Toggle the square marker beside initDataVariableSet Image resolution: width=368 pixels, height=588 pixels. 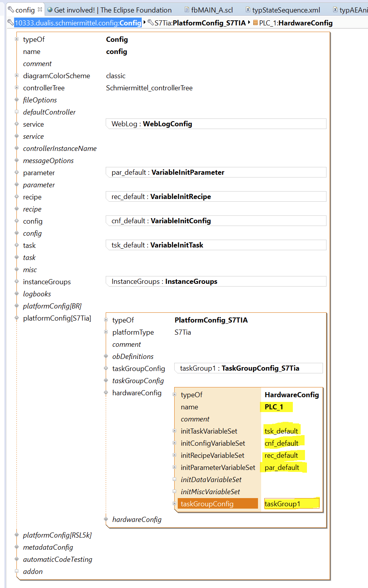pyautogui.click(x=175, y=479)
